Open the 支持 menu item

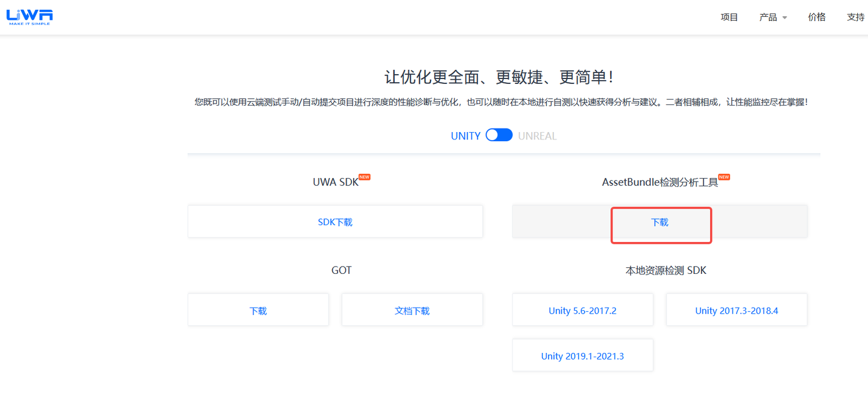855,17
